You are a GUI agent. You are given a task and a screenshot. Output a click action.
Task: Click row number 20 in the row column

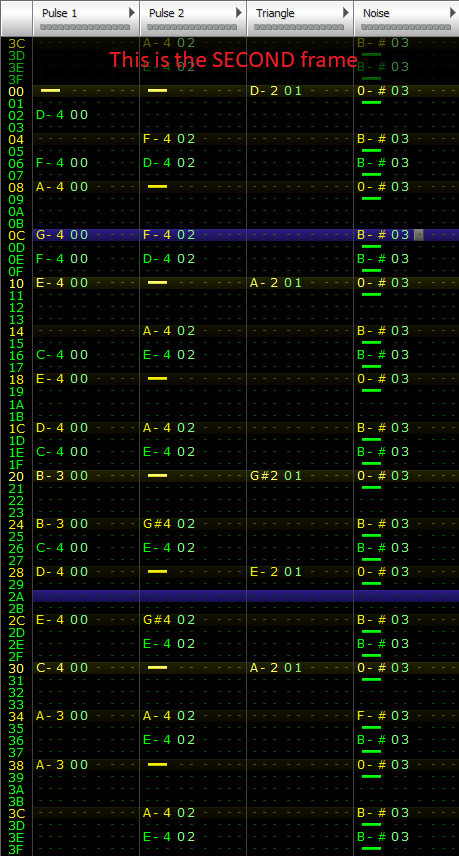[x=16, y=476]
